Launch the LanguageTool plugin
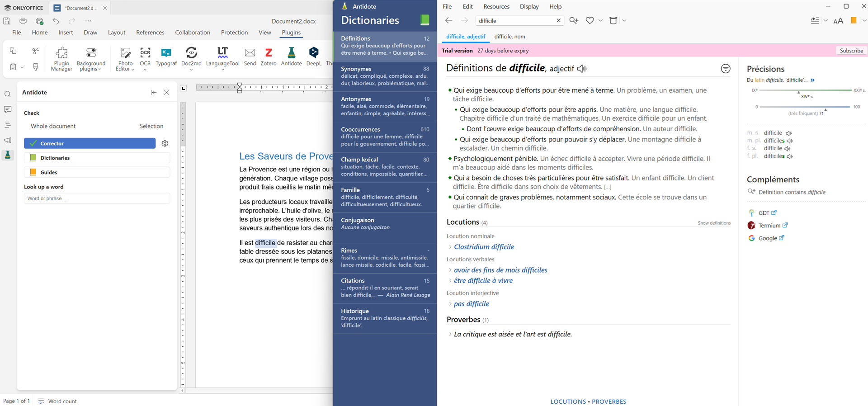Image resolution: width=868 pixels, height=406 pixels. [222, 59]
